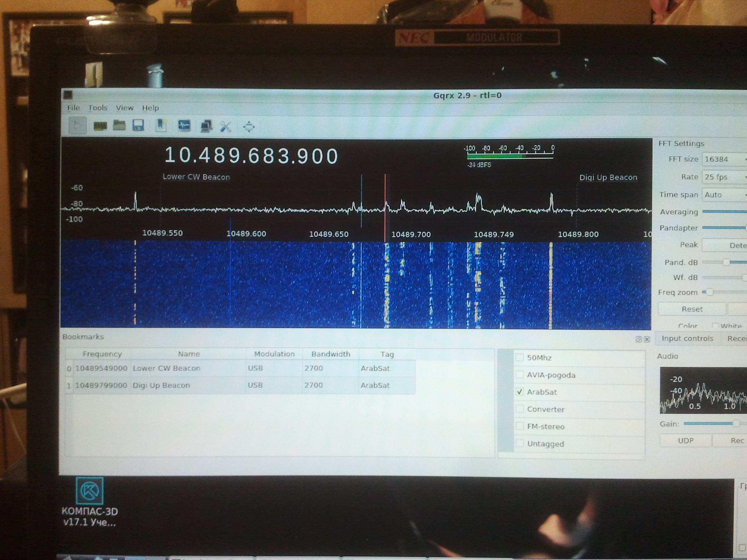Open the I/O device configuration icon
This screenshot has width=747, height=560.
tap(100, 126)
